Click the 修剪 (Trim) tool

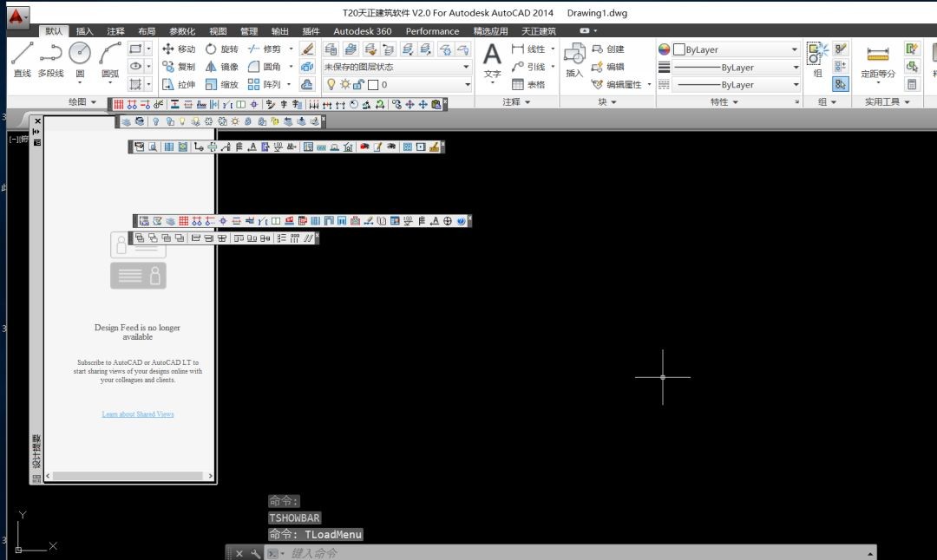[x=264, y=49]
